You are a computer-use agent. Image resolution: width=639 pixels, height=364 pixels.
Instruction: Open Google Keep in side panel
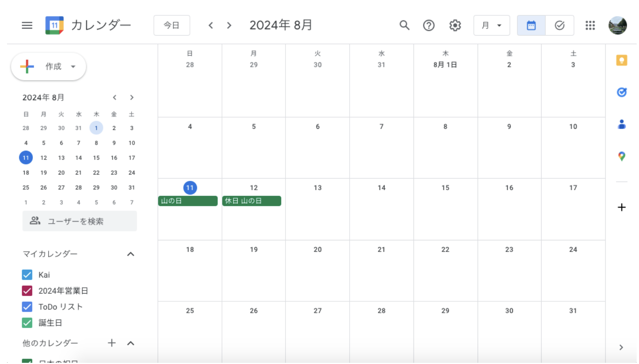[621, 60]
